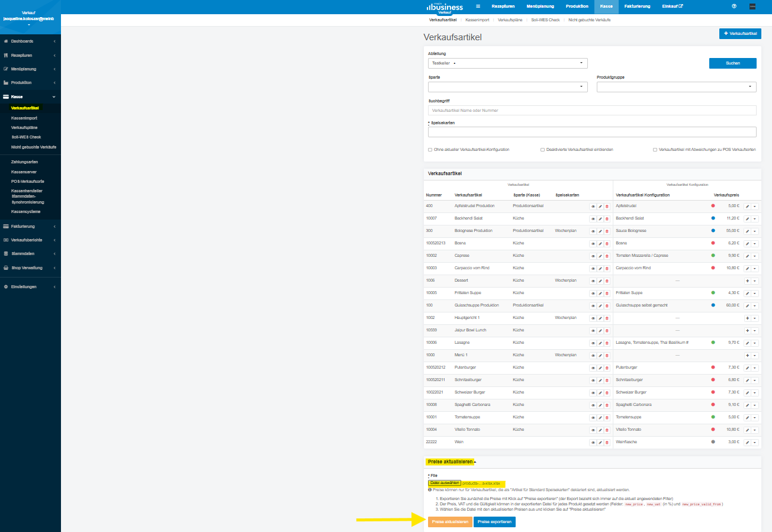Open the external Einkauf link
The width and height of the screenshot is (772, 532).
[673, 7]
